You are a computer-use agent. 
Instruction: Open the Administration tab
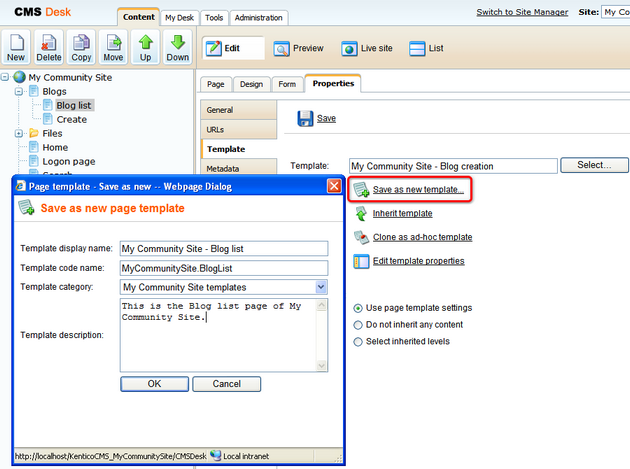point(259,18)
